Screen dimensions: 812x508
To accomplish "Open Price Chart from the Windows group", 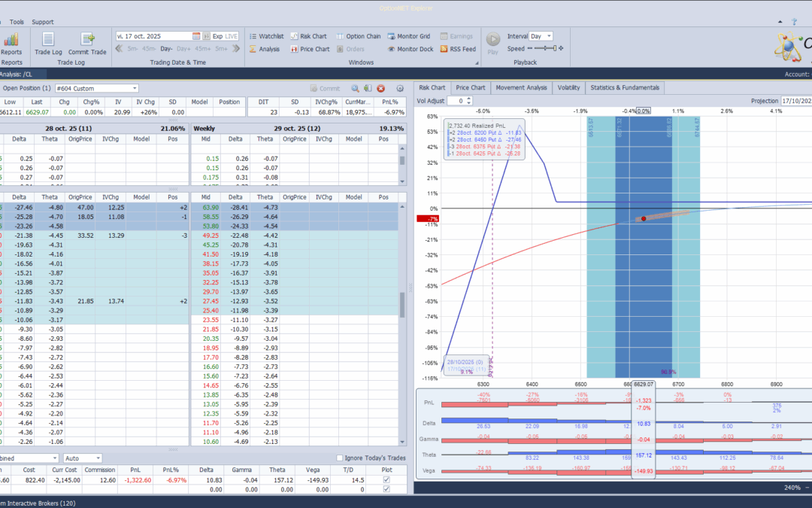I will pyautogui.click(x=310, y=49).
